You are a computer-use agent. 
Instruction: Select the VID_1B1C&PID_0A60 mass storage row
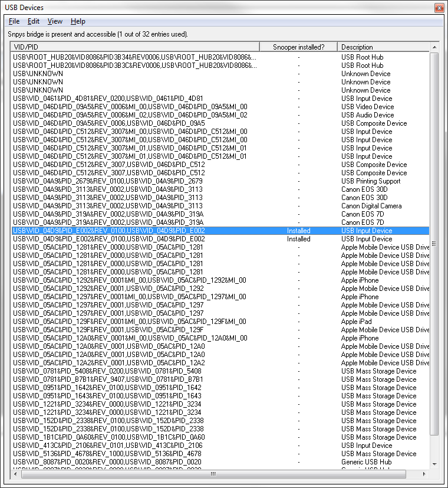point(220,437)
